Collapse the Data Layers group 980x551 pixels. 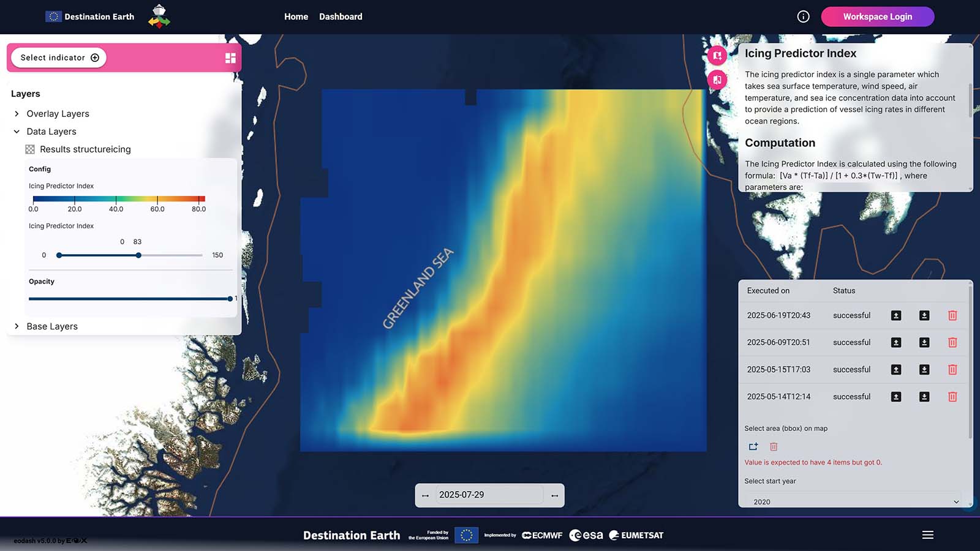click(x=17, y=132)
